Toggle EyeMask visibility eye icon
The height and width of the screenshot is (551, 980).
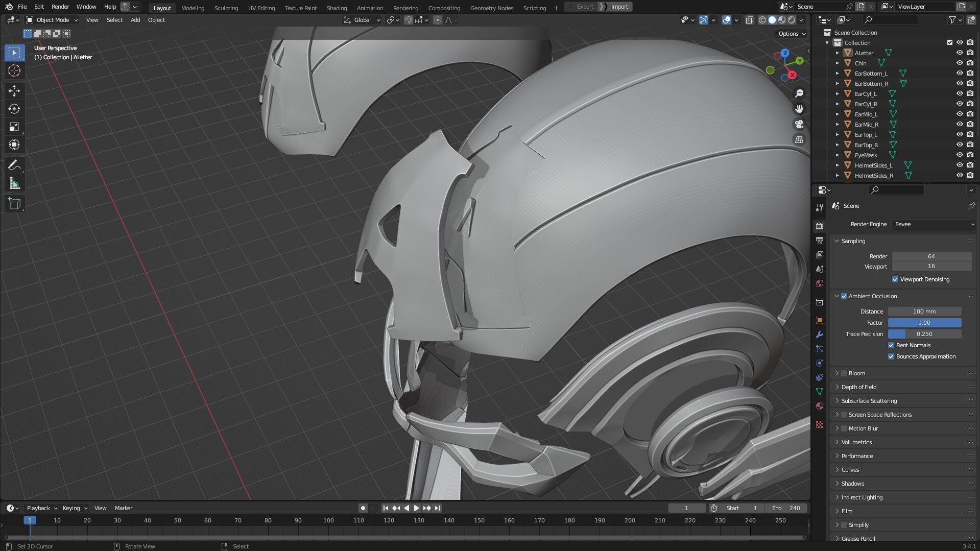(x=960, y=155)
